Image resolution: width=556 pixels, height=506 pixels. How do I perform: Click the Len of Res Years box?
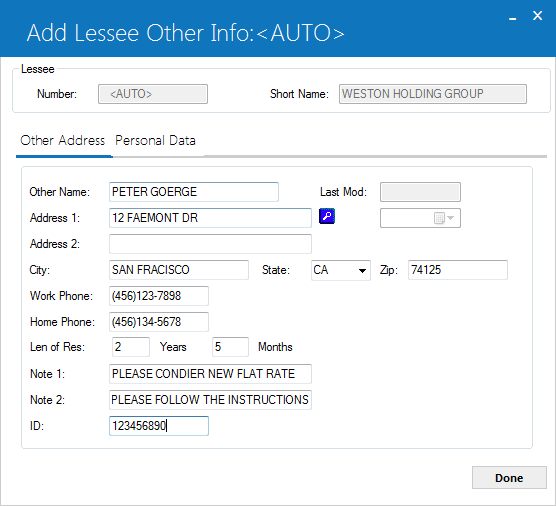pyautogui.click(x=131, y=347)
